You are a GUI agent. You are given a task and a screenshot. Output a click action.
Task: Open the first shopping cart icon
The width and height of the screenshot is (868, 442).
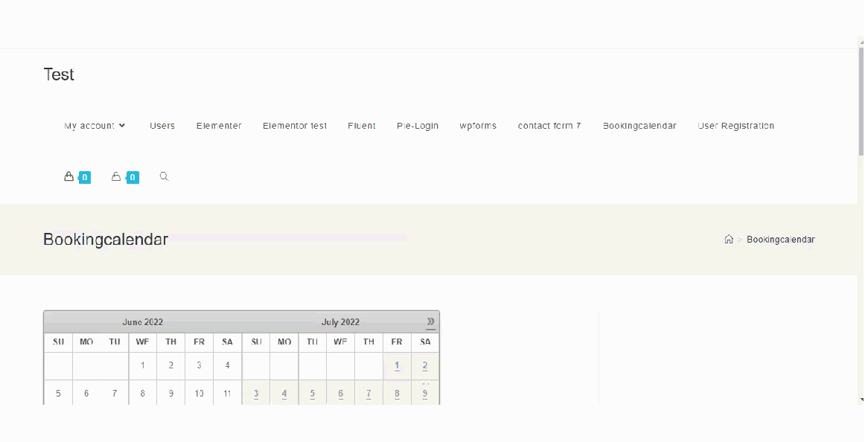pyautogui.click(x=68, y=176)
